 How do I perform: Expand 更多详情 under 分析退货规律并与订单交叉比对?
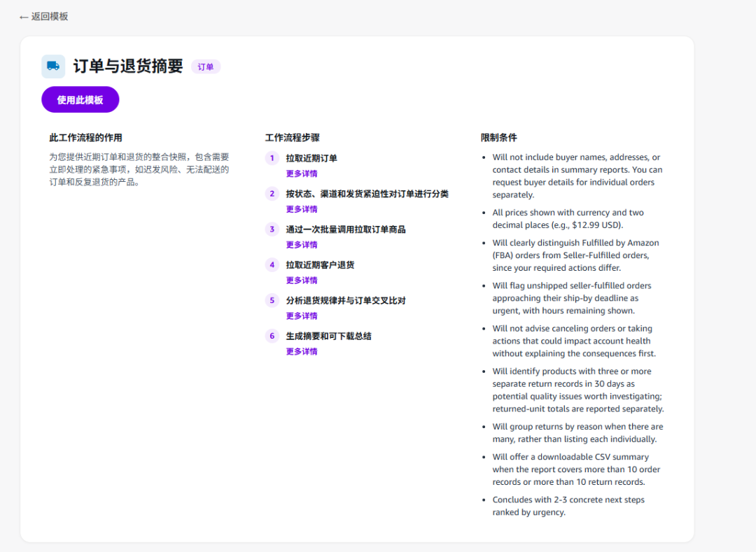tap(302, 316)
